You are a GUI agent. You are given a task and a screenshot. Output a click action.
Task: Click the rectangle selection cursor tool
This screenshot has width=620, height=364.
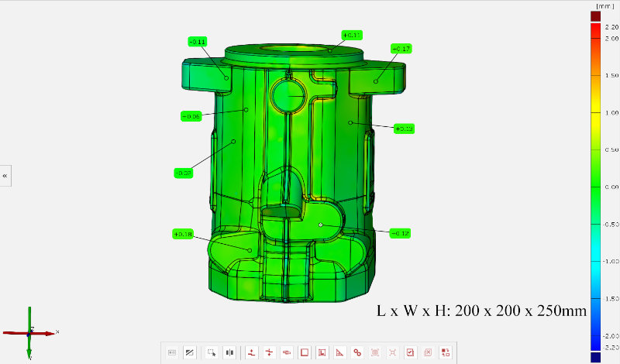click(210, 352)
